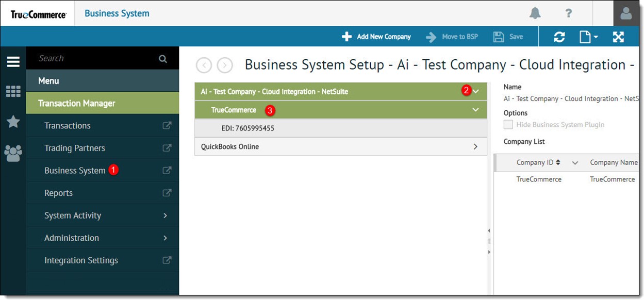
Task: Click Company Name column header
Action: click(x=614, y=162)
